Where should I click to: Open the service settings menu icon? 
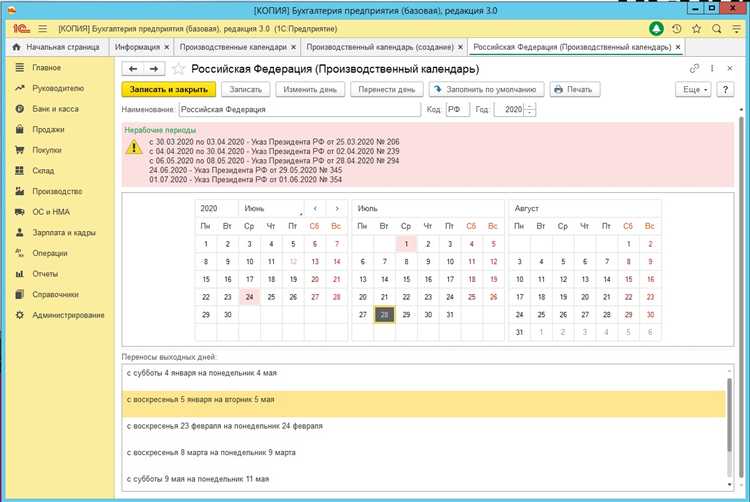click(x=735, y=29)
